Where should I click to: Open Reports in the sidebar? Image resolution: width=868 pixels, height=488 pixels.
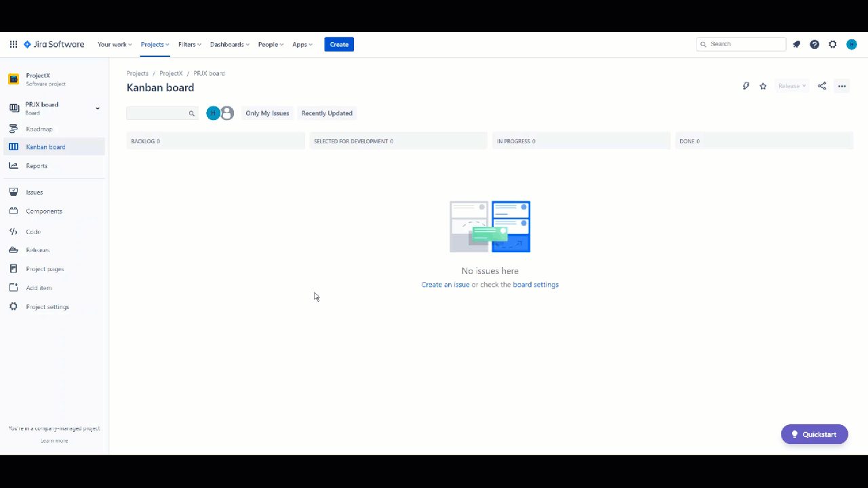click(x=37, y=165)
